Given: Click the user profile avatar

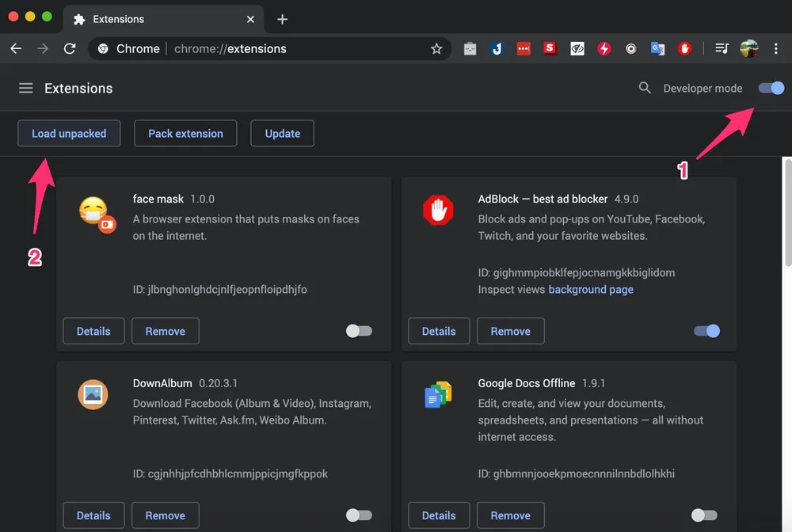Looking at the screenshot, I should click(x=748, y=49).
